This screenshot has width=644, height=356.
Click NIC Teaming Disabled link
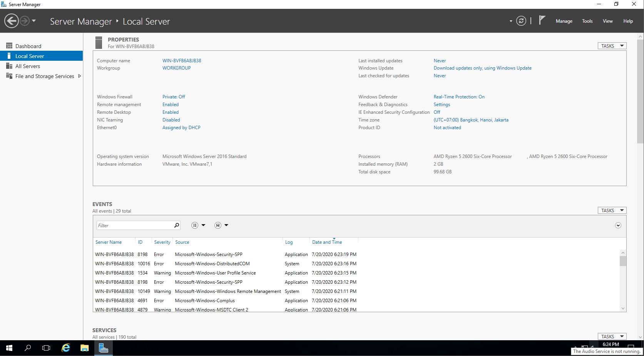(171, 120)
